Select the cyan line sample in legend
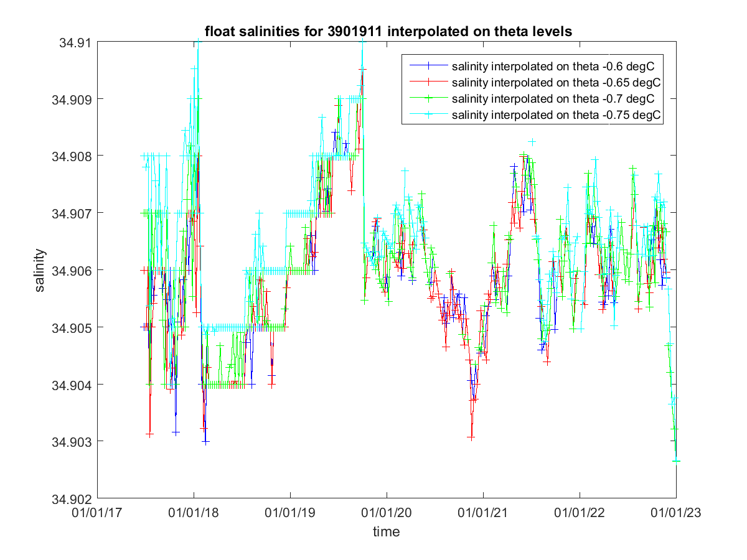The height and width of the screenshot is (560, 747). pyautogui.click(x=428, y=115)
